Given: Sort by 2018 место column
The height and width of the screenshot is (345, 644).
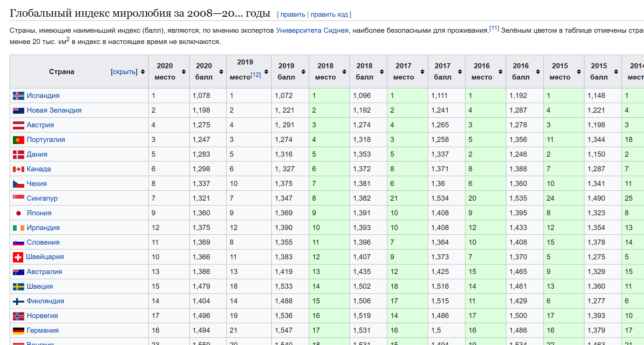Looking at the screenshot, I should 344,72.
